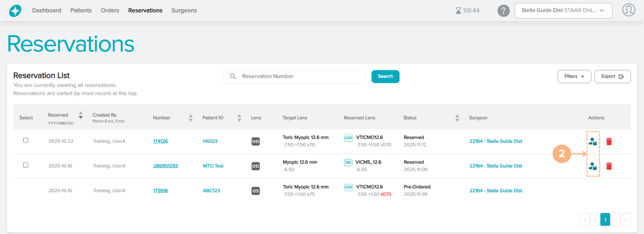Open the help question mark icon
The image size is (644, 234).
tap(503, 11)
